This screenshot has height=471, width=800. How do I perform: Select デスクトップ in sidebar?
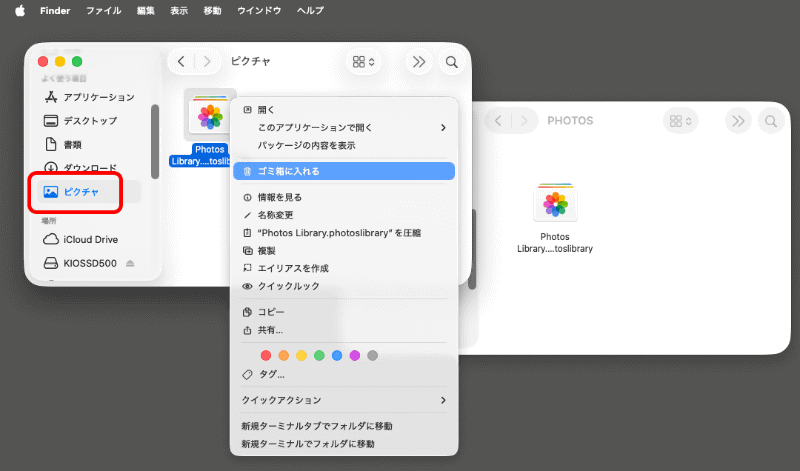pos(90,121)
